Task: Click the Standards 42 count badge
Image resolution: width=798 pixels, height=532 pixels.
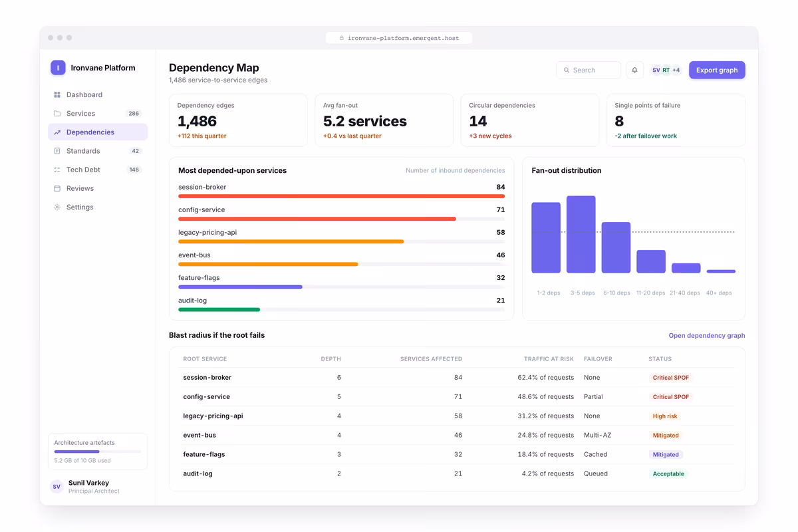Action: coord(136,151)
